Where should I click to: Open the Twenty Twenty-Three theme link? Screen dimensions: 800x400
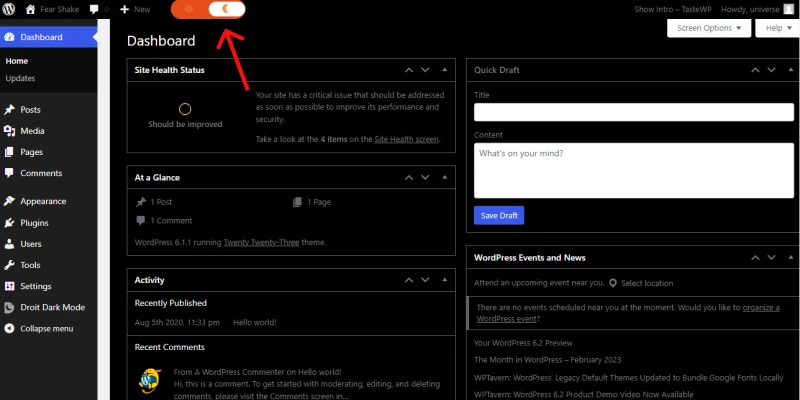(x=261, y=242)
